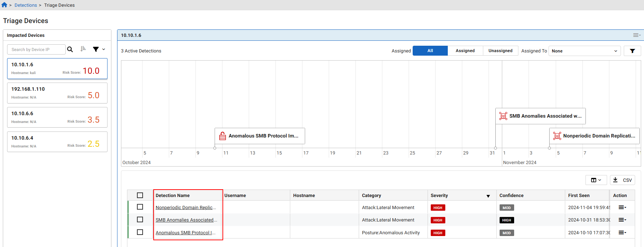Click the Posture:Anomalous Activity category cell

click(x=391, y=233)
